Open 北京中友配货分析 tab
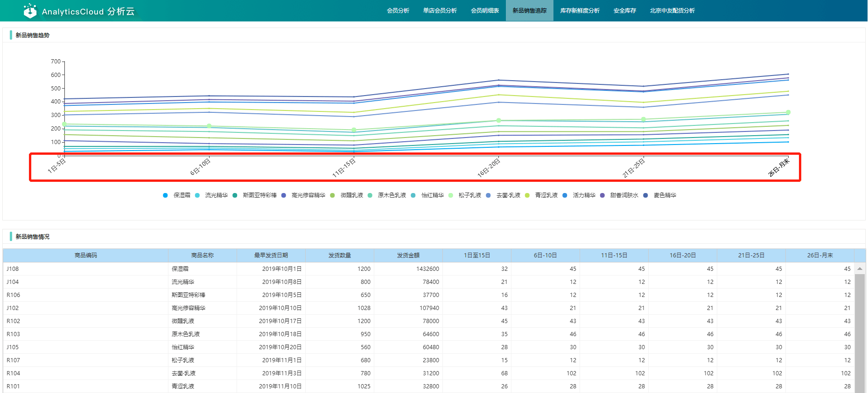Image resolution: width=868 pixels, height=393 pixels. click(x=672, y=11)
